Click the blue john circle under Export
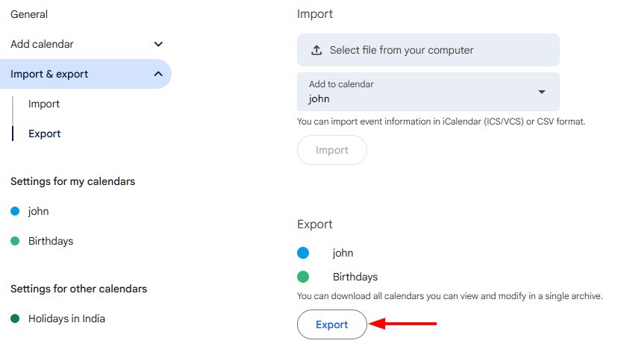The image size is (618, 364). 303,253
